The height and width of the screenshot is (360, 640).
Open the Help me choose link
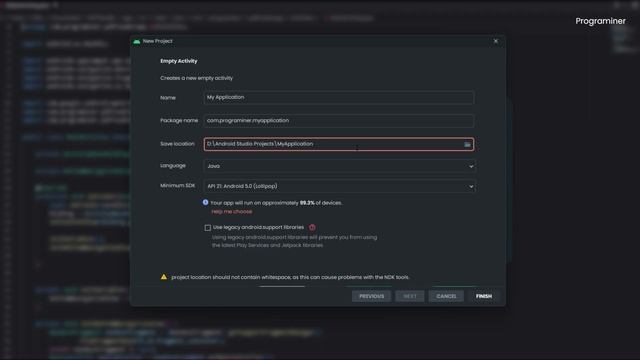click(232, 212)
